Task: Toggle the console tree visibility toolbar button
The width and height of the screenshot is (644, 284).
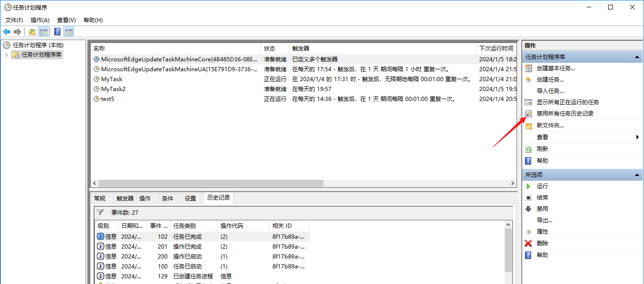Action: point(43,31)
